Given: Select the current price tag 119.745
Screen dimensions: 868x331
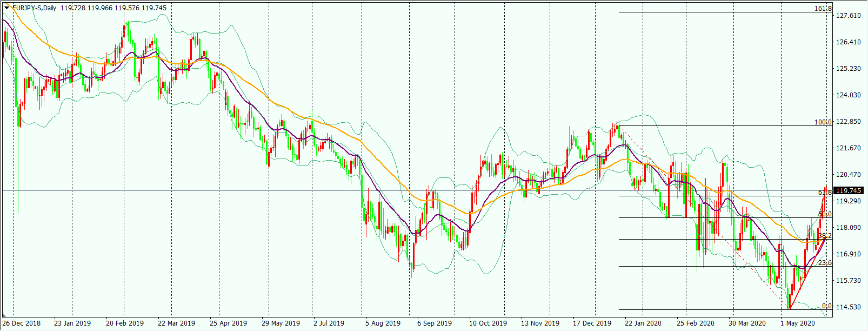Looking at the screenshot, I should tap(850, 191).
